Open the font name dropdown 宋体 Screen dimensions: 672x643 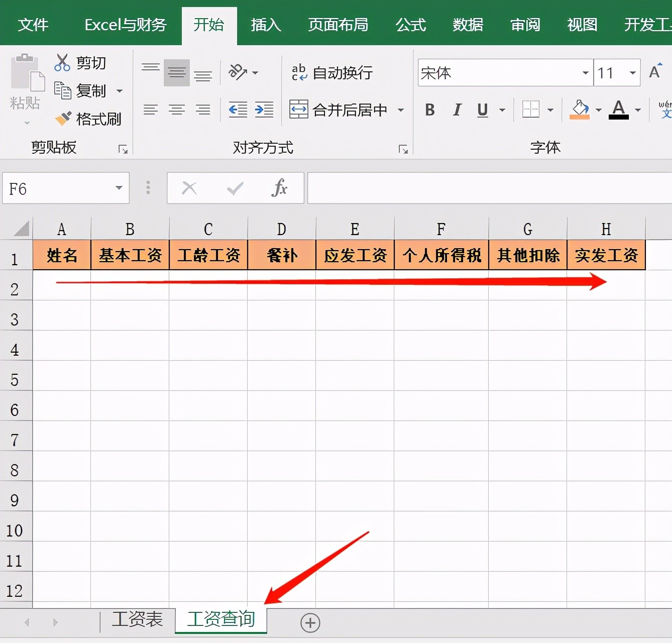585,73
